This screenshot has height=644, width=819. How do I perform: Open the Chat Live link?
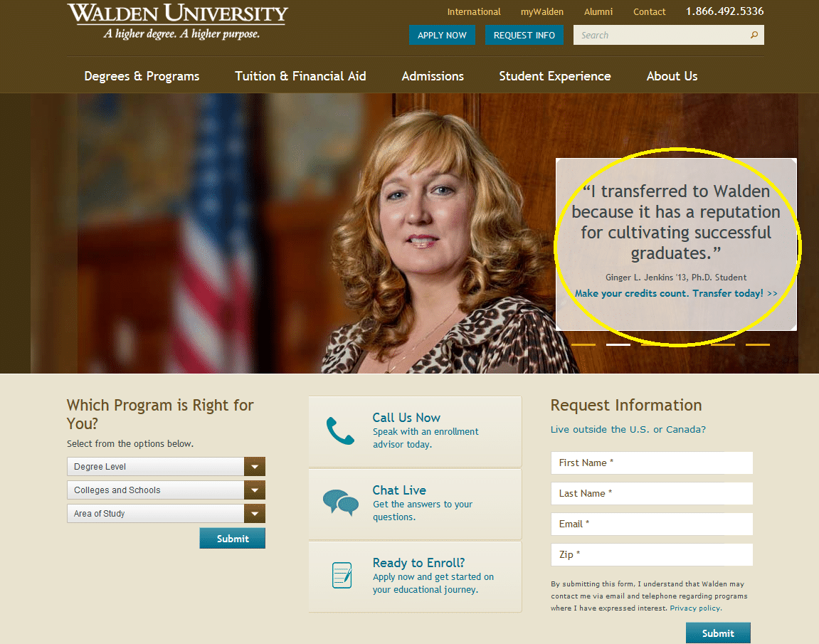399,490
